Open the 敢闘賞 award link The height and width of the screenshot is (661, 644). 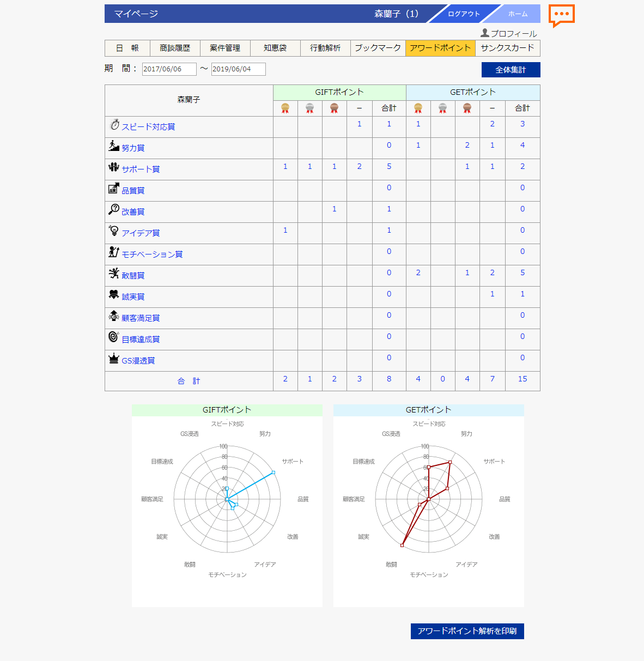click(x=133, y=276)
